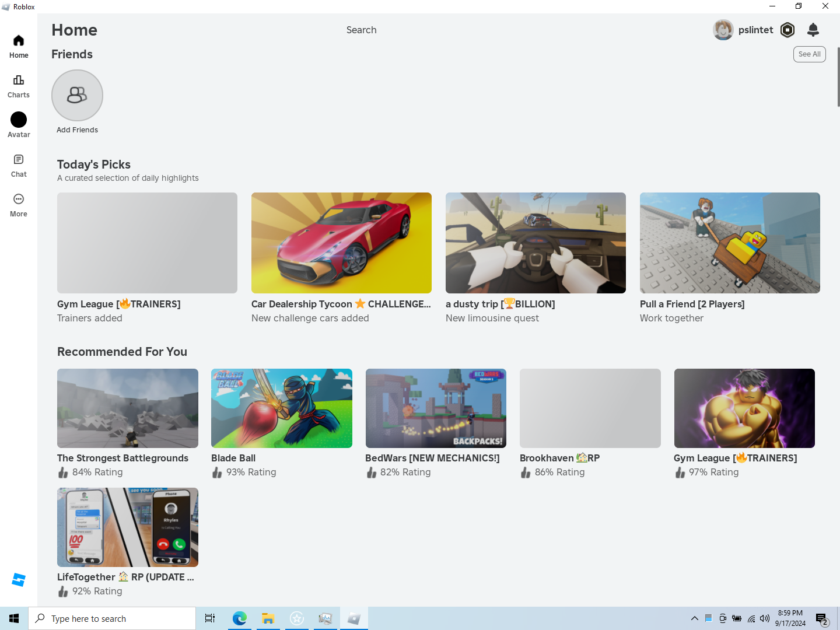
Task: Open Brookhaven RP game thumbnail
Action: (590, 408)
